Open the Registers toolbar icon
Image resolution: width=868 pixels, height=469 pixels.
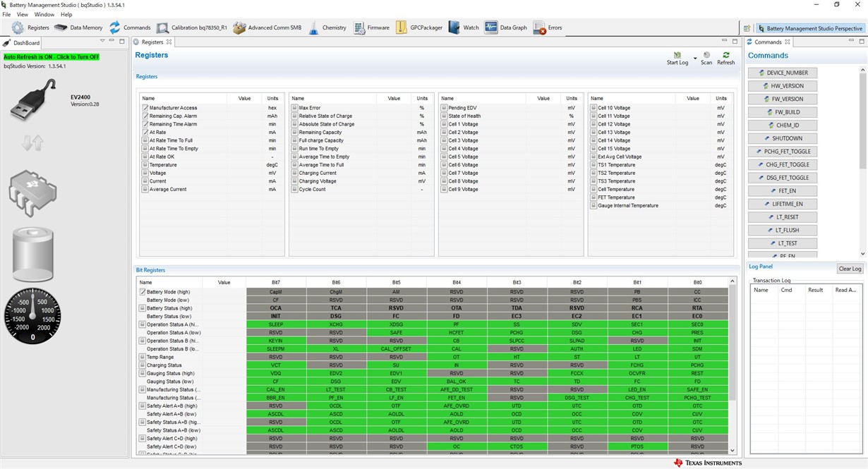(32, 28)
